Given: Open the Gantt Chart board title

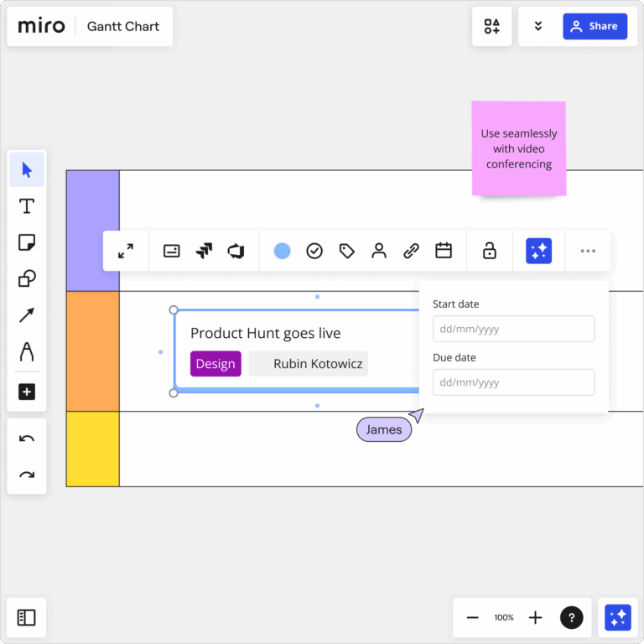Looking at the screenshot, I should coord(122,26).
